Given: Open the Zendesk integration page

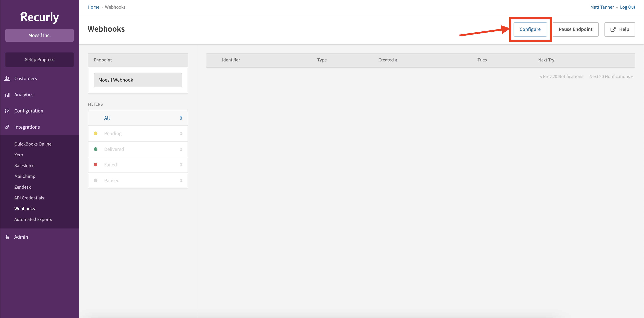Looking at the screenshot, I should [22, 187].
